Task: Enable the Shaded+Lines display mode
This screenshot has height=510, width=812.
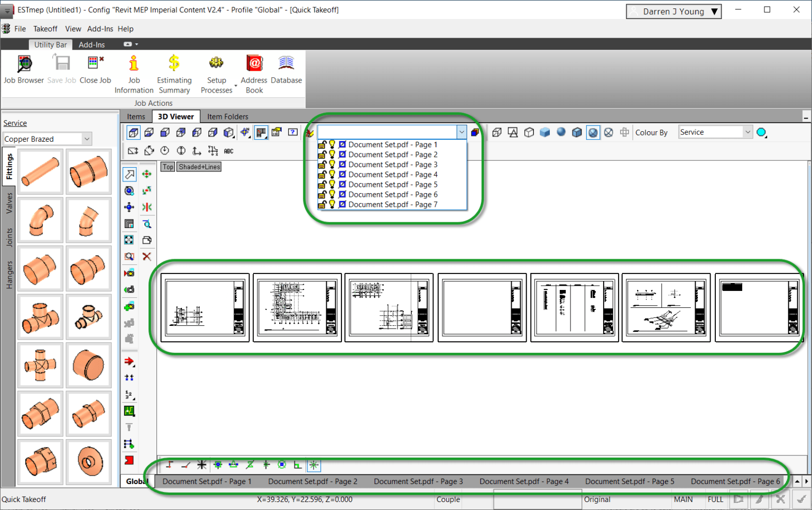Action: coord(199,167)
